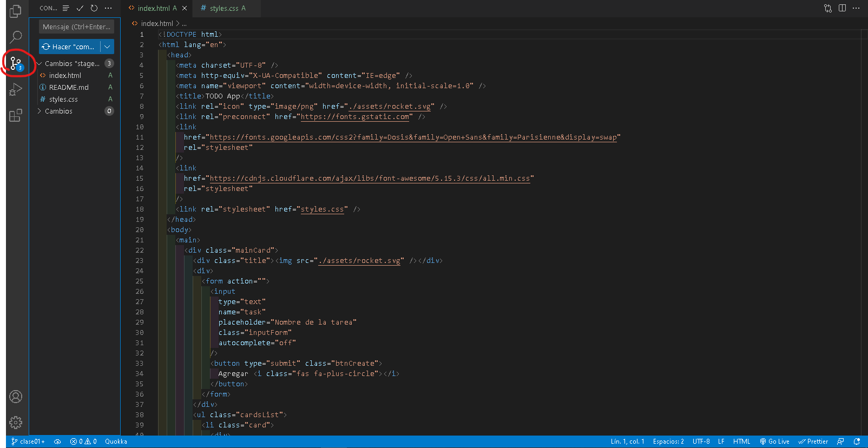This screenshot has height=448, width=868.
Task: Open styles.css link on line 18
Action: [322, 209]
